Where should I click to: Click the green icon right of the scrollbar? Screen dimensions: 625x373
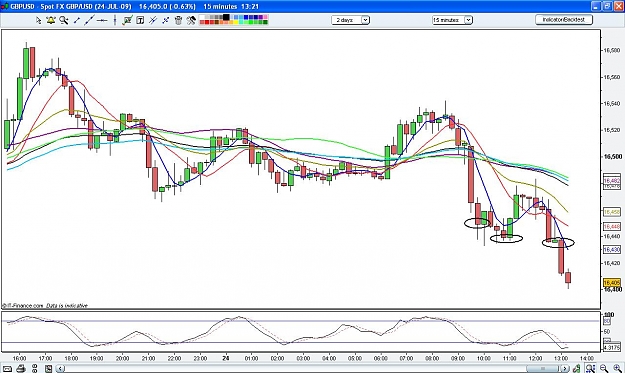coord(576,369)
